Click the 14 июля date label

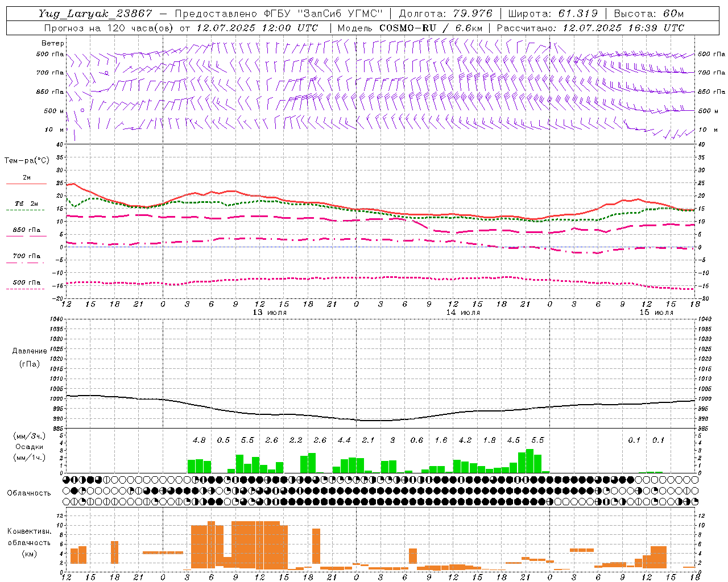coord(463,313)
